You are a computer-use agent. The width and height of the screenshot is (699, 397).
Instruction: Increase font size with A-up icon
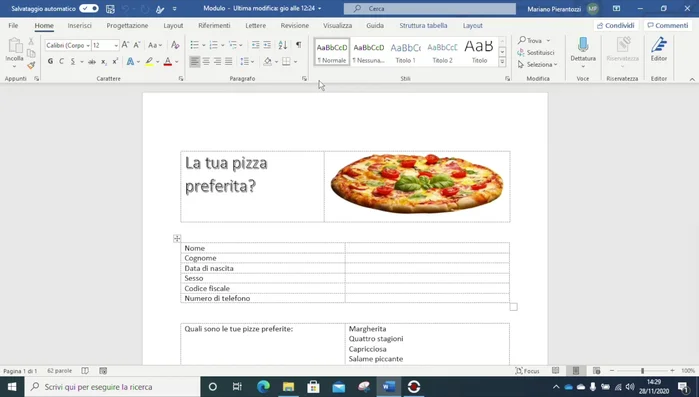pos(125,45)
